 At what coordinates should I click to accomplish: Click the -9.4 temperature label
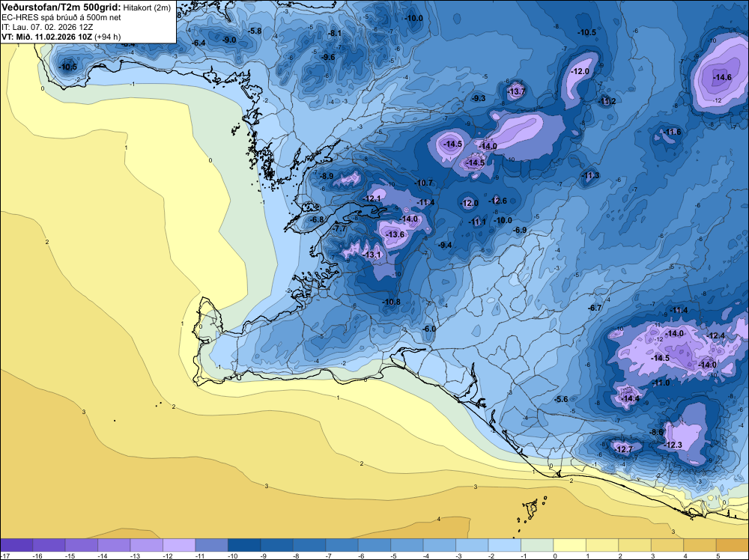click(445, 245)
